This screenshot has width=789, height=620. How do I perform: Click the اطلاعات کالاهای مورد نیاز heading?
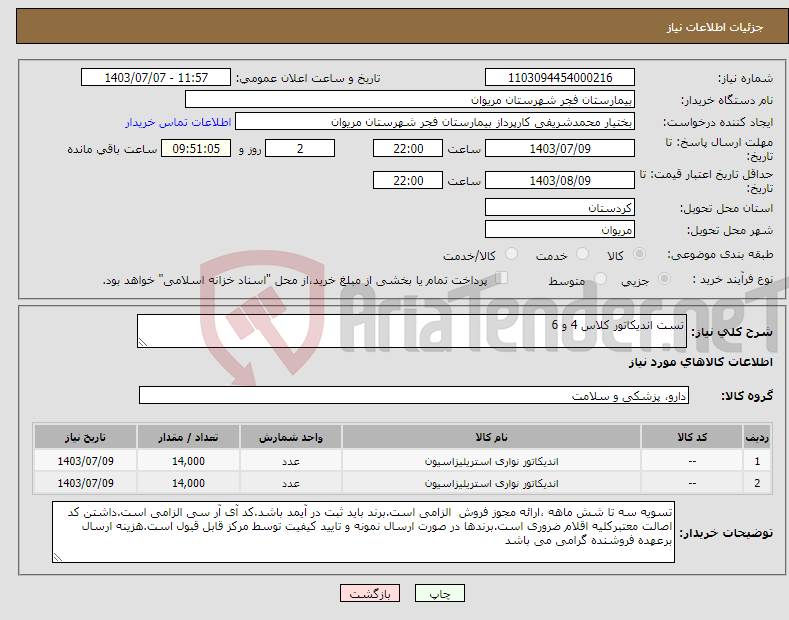pos(700,362)
